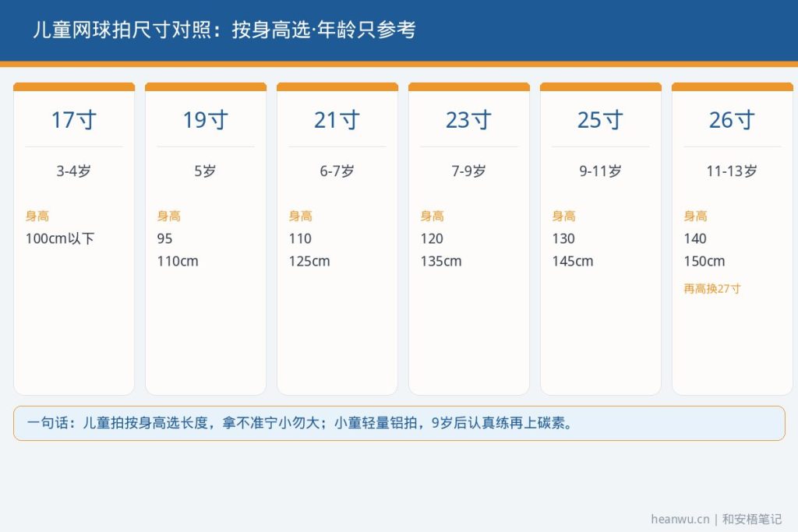Select the 23寸 card heading
Image resolution: width=798 pixels, height=532 pixels.
(468, 120)
